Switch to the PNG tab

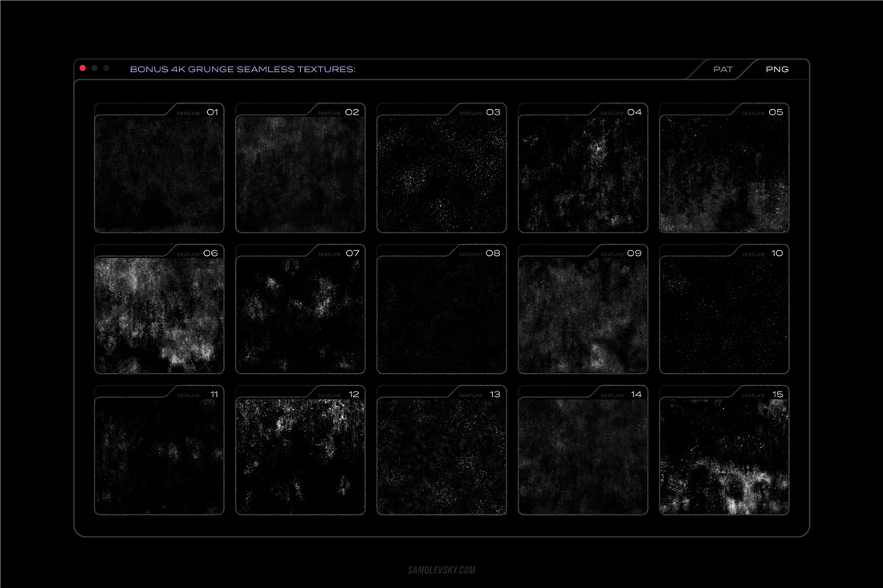point(776,69)
